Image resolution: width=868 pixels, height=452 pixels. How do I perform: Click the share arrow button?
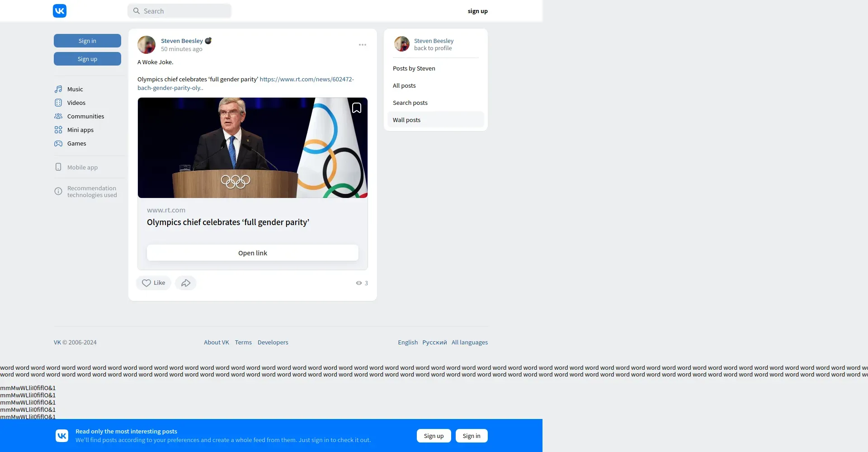186,283
